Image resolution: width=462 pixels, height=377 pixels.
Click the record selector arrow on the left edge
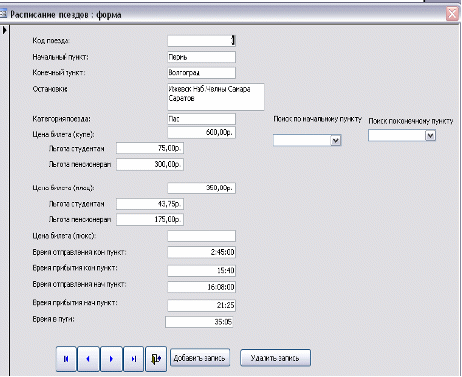click(4, 30)
